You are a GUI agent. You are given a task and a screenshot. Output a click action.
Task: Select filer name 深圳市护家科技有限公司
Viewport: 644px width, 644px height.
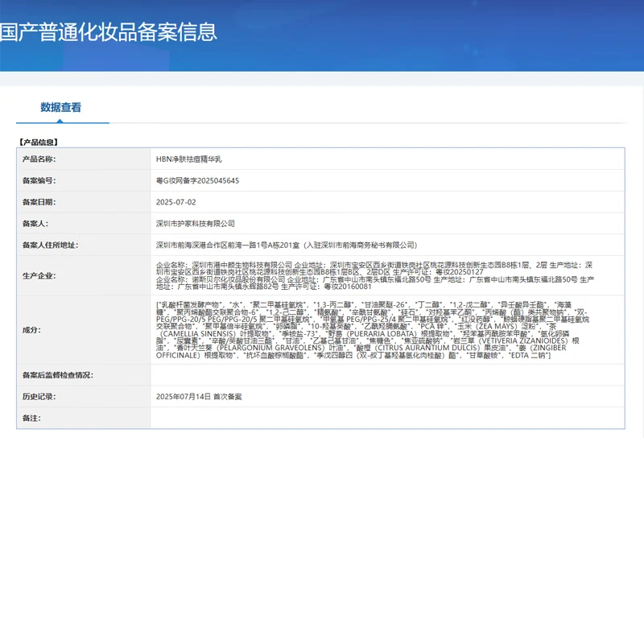(x=196, y=223)
